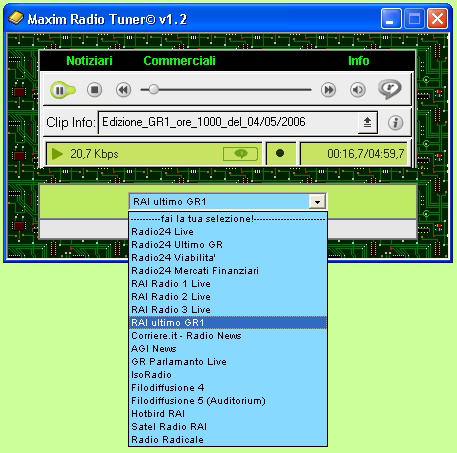Click the Clip Info text field
The width and height of the screenshot is (457, 453).
pos(228,122)
